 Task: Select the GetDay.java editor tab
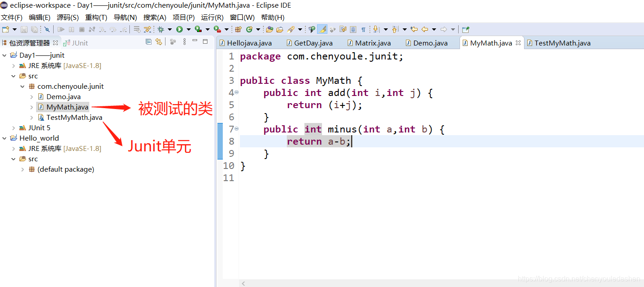[x=309, y=43]
